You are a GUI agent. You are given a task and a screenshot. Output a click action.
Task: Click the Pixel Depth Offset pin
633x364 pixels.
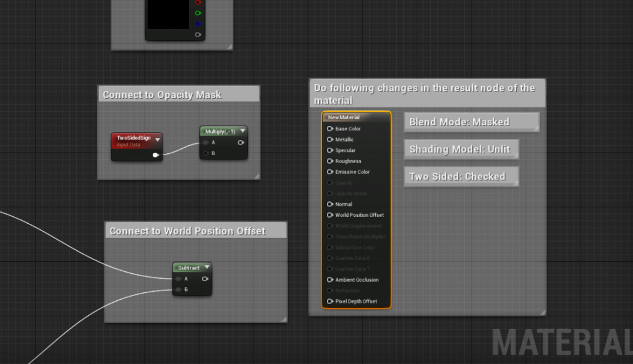330,302
